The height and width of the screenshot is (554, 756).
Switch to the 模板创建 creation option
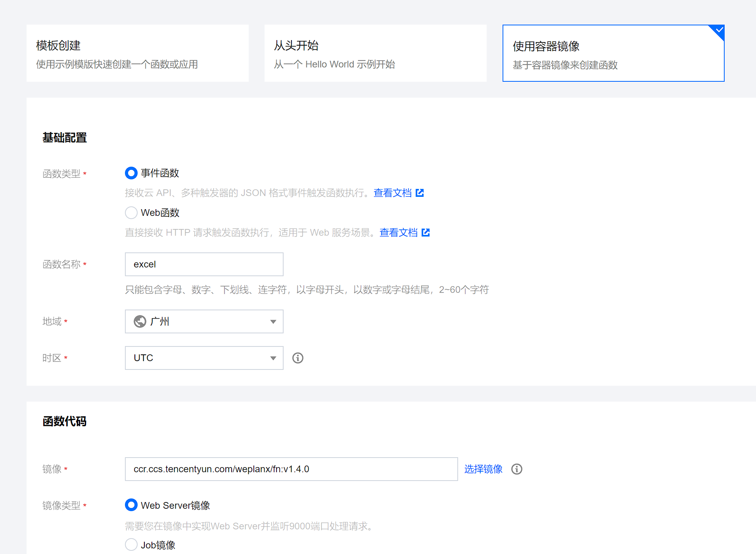pos(137,53)
